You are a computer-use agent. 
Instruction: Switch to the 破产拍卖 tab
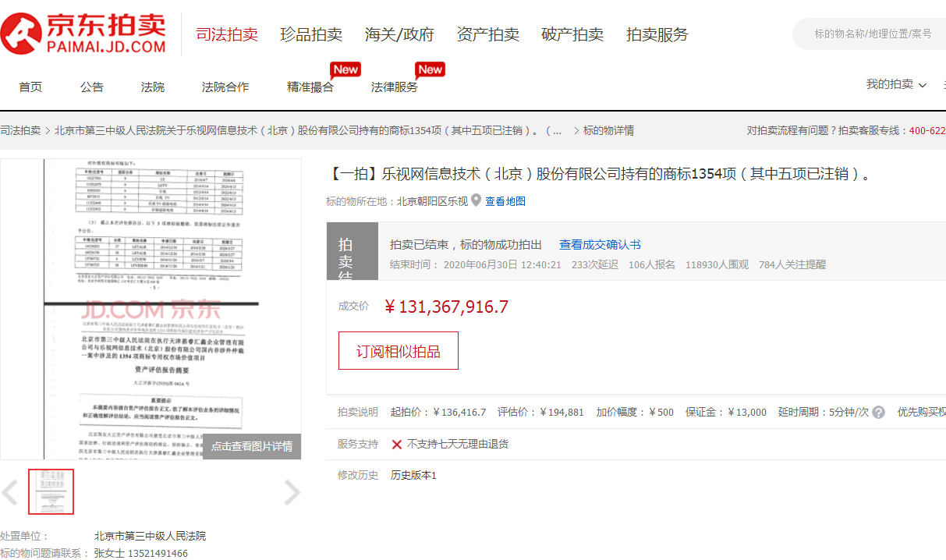coord(572,34)
